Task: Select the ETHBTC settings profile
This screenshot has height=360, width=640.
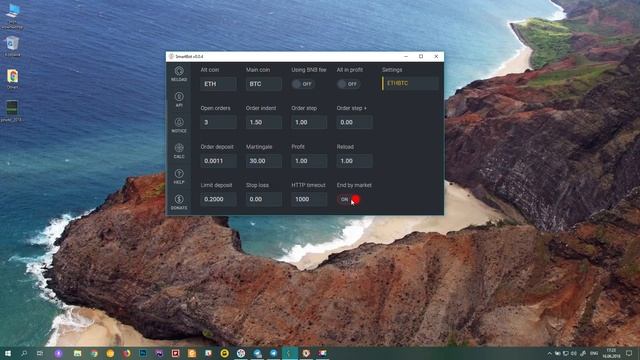Action: tap(410, 83)
